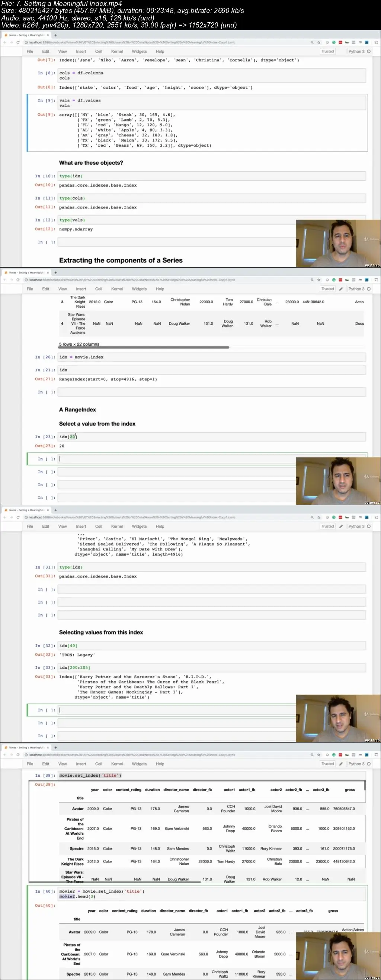Open Cell menu in the RangeIndex frame
This screenshot has width=381, height=980.
coord(99,289)
